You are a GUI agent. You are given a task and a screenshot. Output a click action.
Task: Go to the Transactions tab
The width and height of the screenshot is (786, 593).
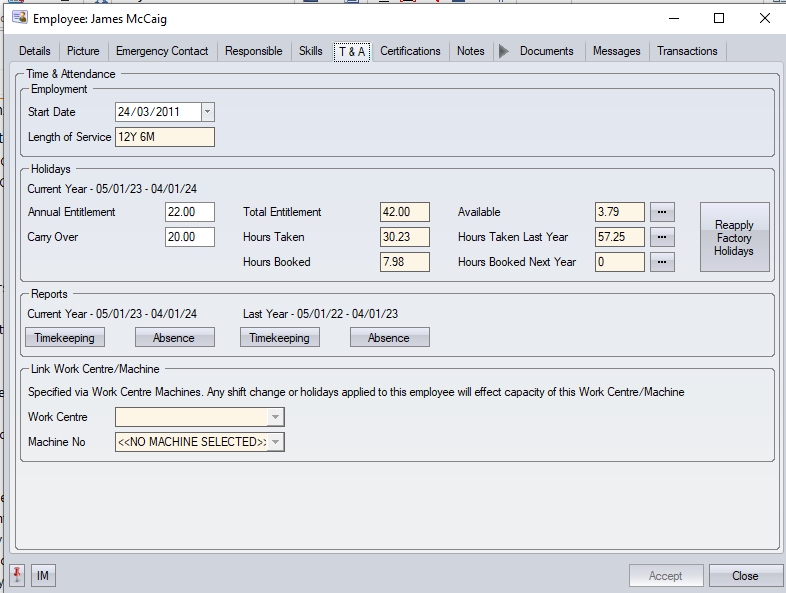point(687,51)
